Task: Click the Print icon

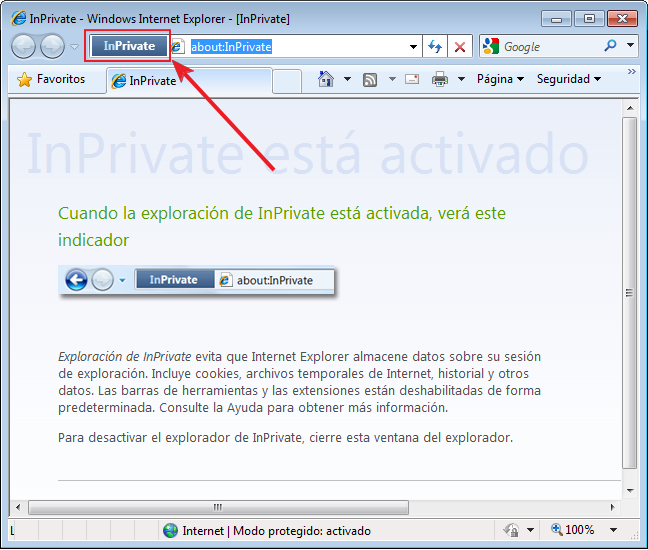Action: tap(440, 79)
